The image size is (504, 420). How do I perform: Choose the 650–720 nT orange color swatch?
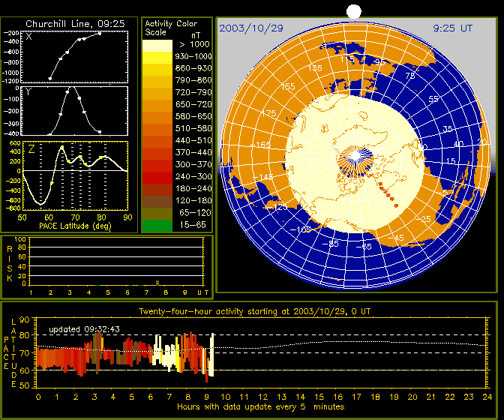point(157,104)
